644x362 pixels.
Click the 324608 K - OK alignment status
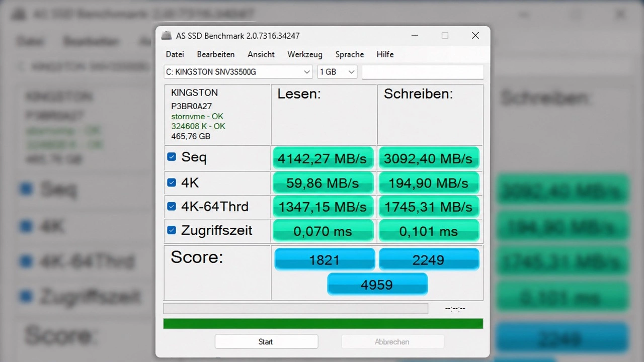coord(198,126)
